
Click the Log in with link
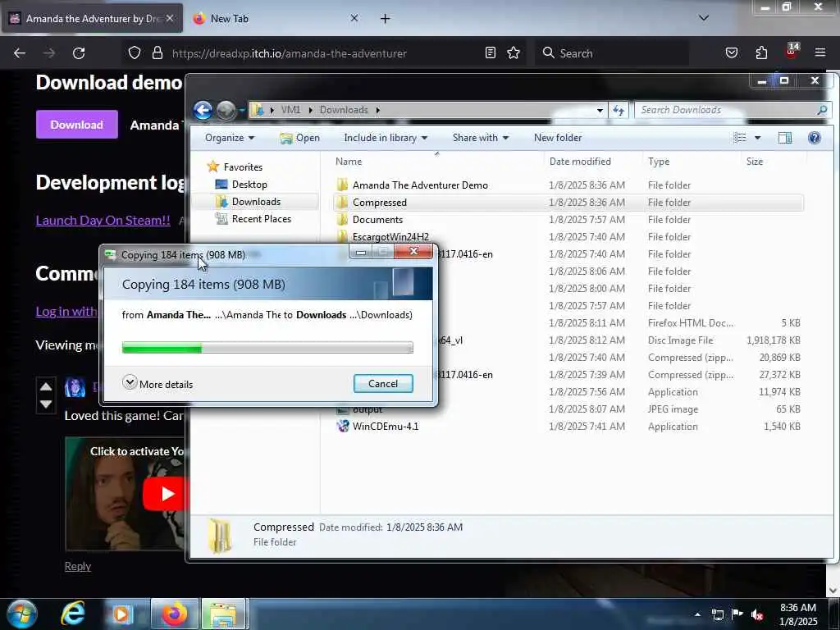tap(66, 311)
